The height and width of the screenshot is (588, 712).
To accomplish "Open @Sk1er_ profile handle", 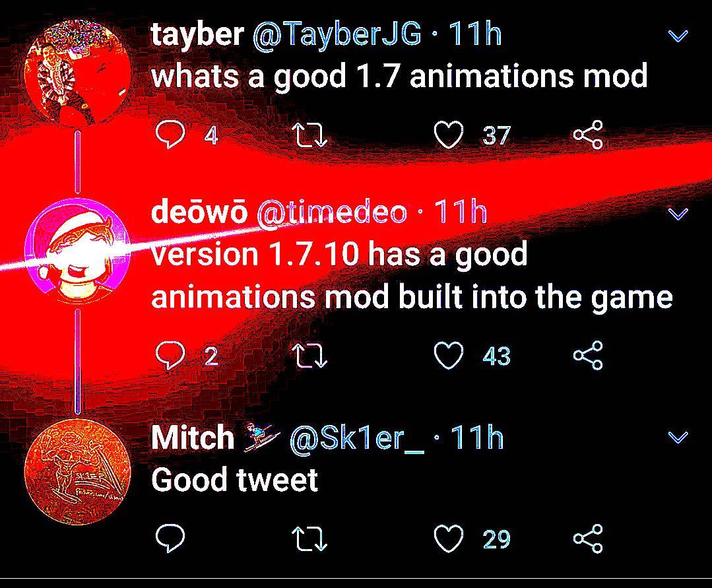I will (357, 438).
